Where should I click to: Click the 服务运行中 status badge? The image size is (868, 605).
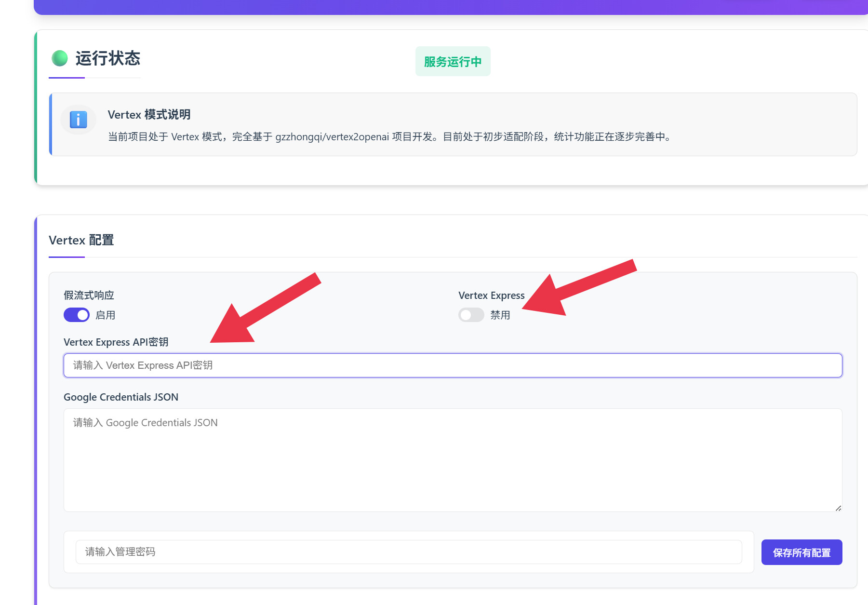453,62
